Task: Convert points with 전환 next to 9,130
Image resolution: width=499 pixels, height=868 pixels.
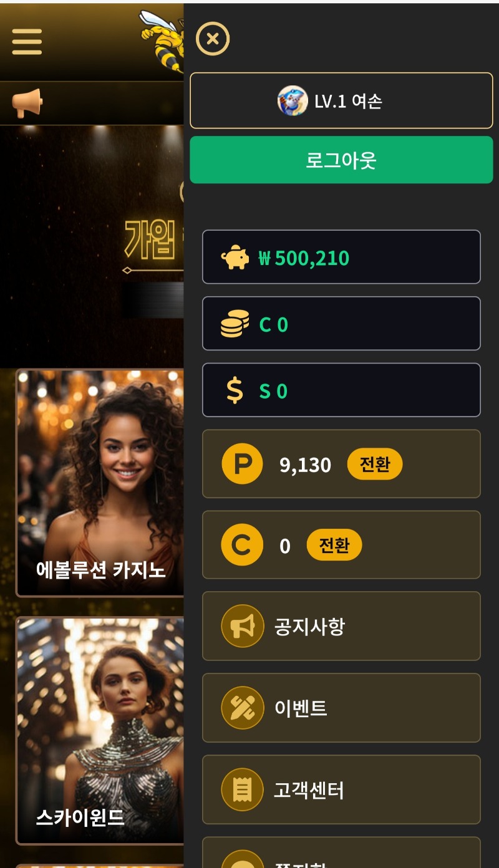Action: 375,464
